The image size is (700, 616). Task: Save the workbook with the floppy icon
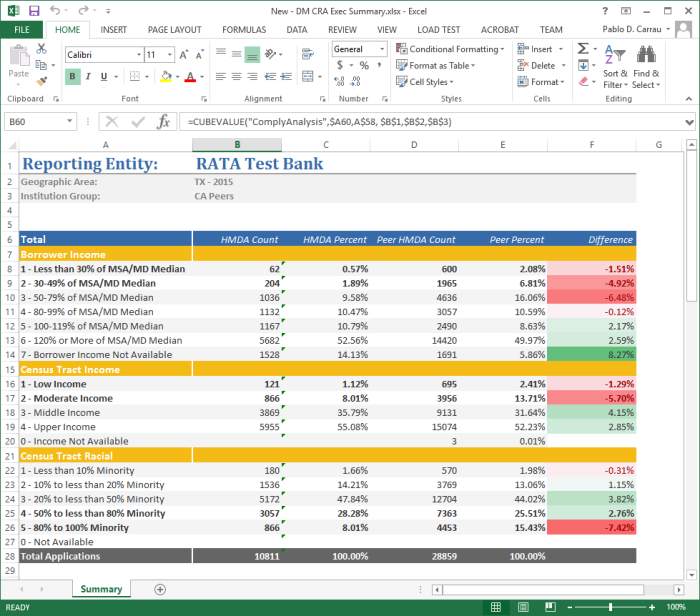click(x=34, y=11)
